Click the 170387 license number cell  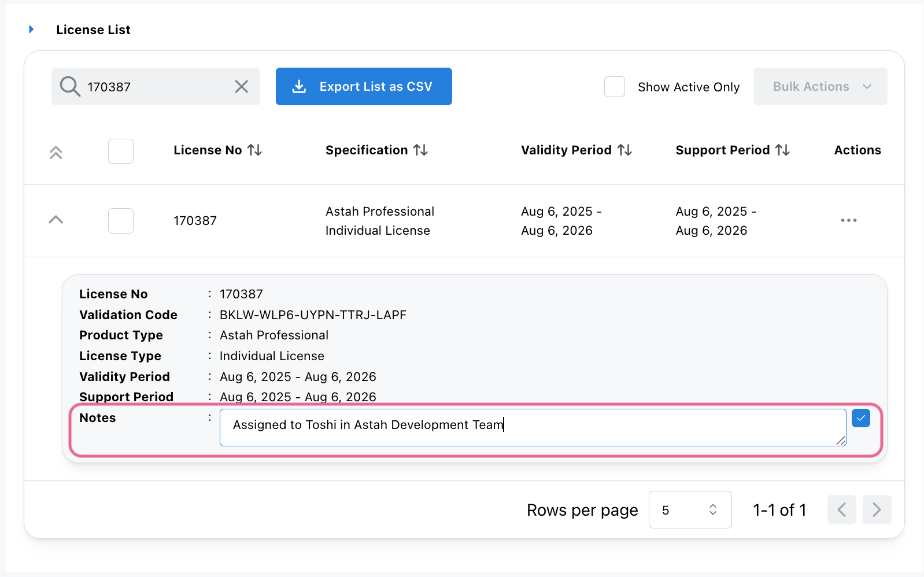pos(195,221)
